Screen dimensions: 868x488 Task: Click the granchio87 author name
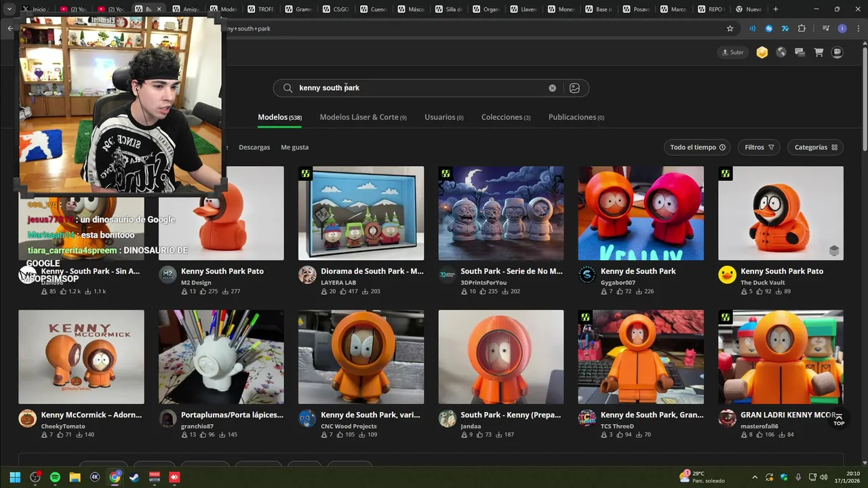[197, 426]
